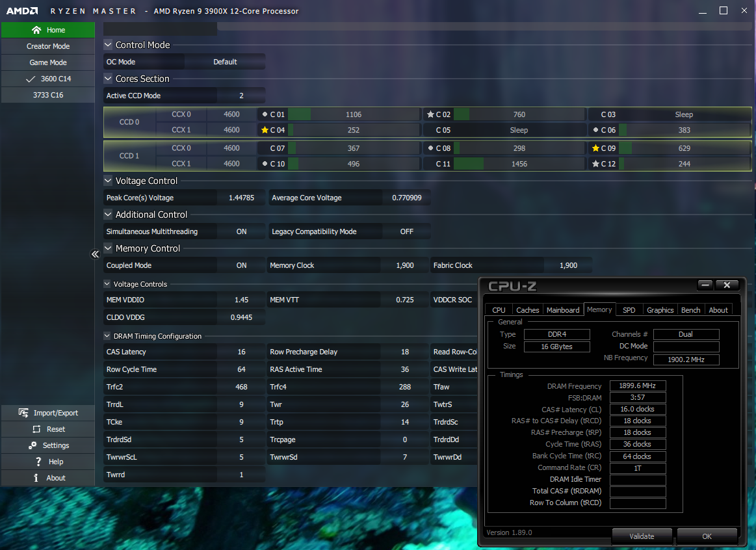Click the Help question mark icon
The image size is (756, 550).
pyautogui.click(x=38, y=462)
